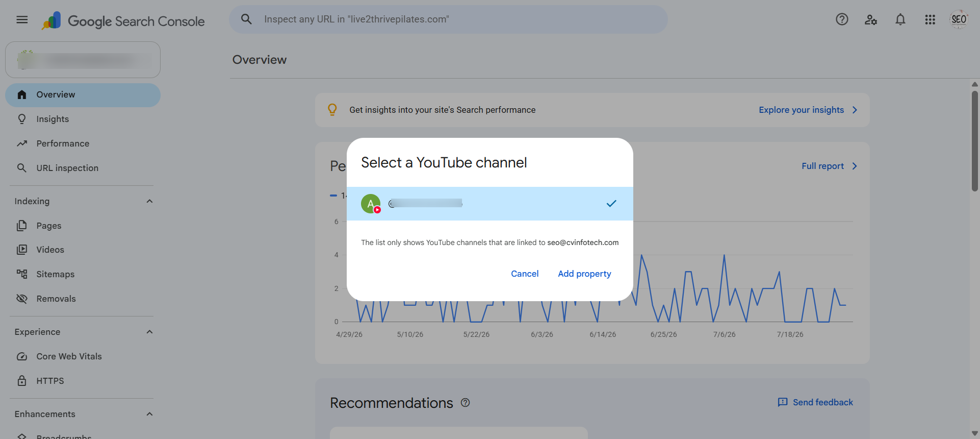The width and height of the screenshot is (980, 439).
Task: Click the Sitemaps icon in sidebar
Action: point(22,274)
